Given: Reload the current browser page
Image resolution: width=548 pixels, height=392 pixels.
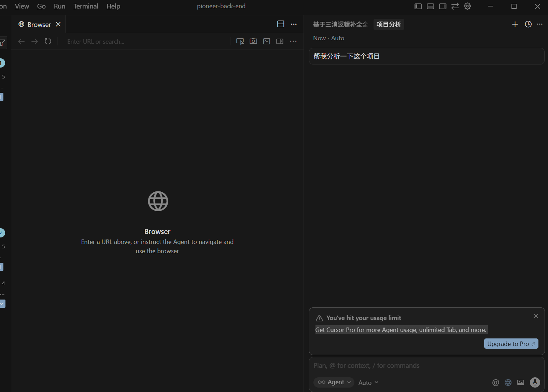Looking at the screenshot, I should click(48, 41).
